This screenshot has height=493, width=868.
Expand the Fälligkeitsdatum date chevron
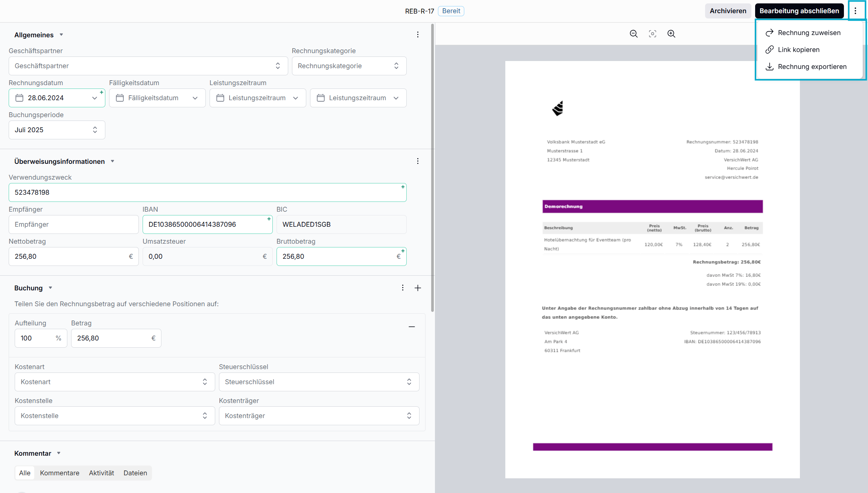pos(195,98)
